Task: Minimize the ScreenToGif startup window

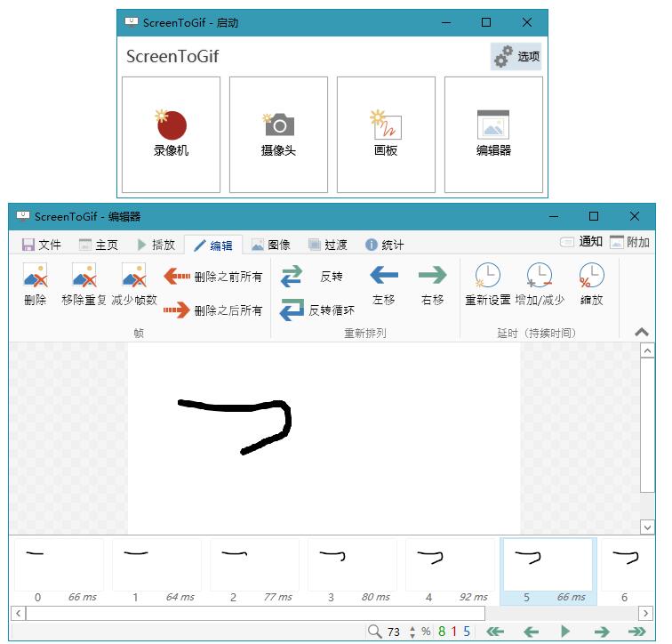Action: pos(446,22)
